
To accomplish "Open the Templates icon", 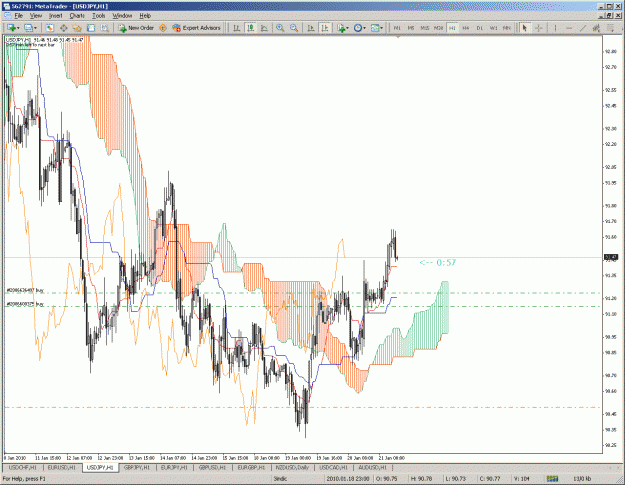I will pos(375,28).
